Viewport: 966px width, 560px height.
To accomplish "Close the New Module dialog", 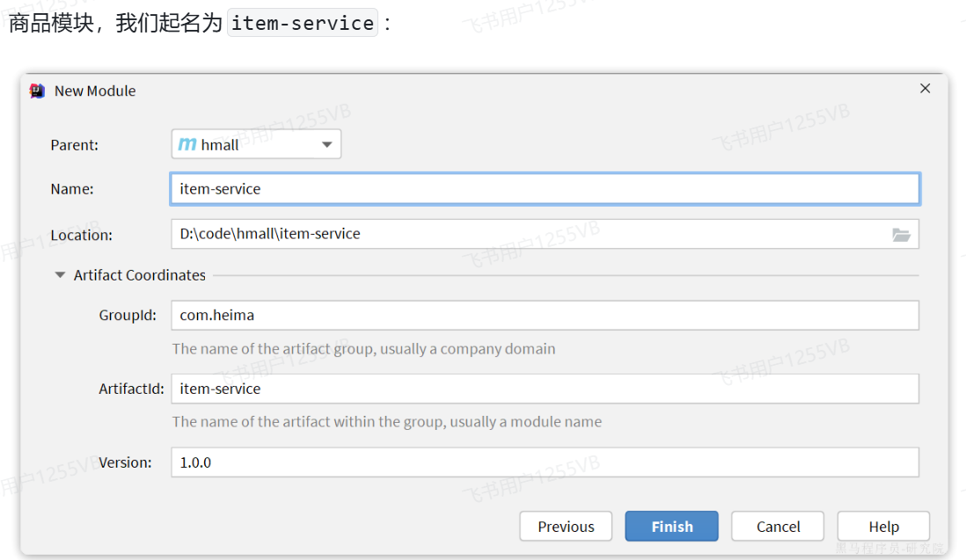I will (x=925, y=89).
